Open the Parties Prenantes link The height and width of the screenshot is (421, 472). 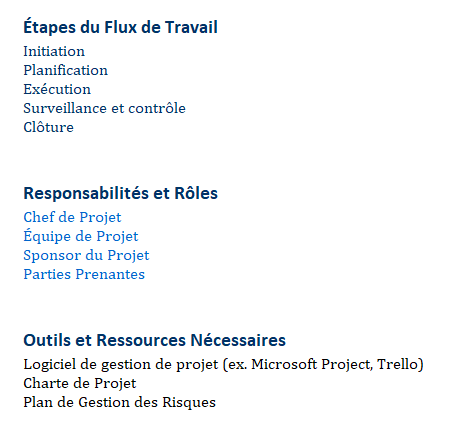click(84, 274)
